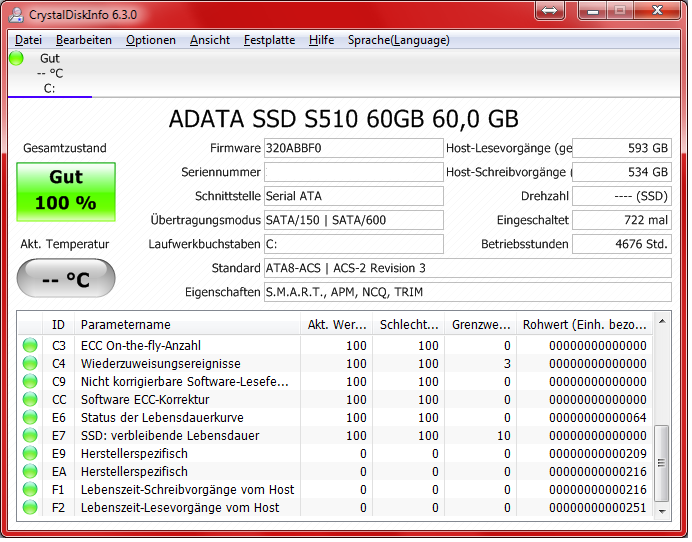The height and width of the screenshot is (542, 692).
Task: Click the ADATA SSD S510 60GB title text
Action: coord(343,119)
